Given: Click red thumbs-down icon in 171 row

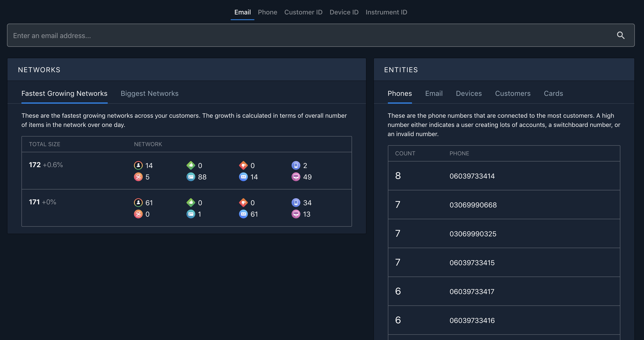Looking at the screenshot, I should point(243,202).
